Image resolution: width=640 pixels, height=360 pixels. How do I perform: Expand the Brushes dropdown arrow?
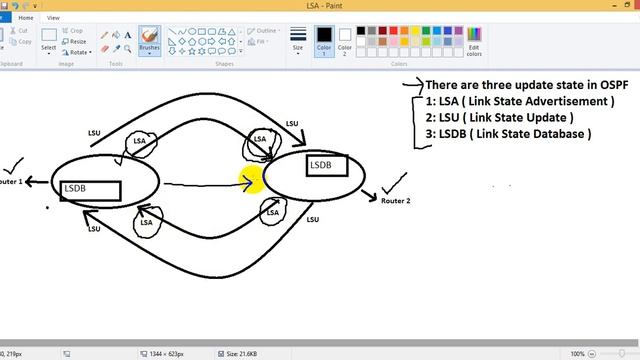point(149,53)
